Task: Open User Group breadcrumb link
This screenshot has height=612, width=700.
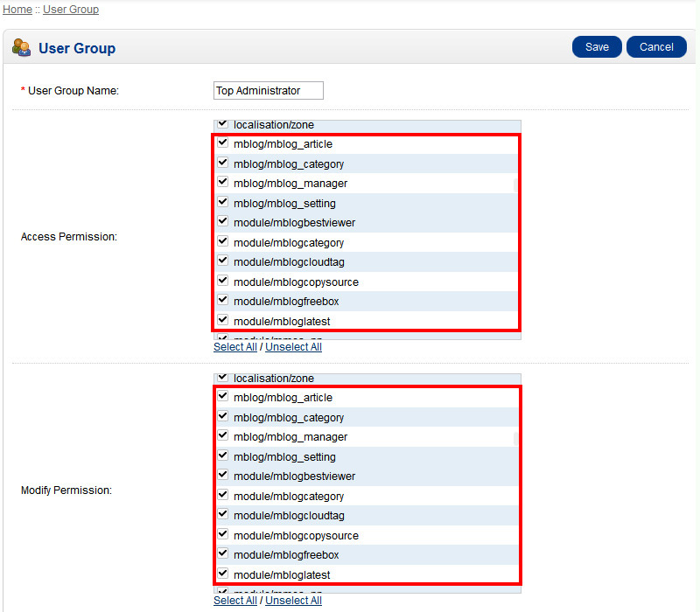Action: click(71, 10)
